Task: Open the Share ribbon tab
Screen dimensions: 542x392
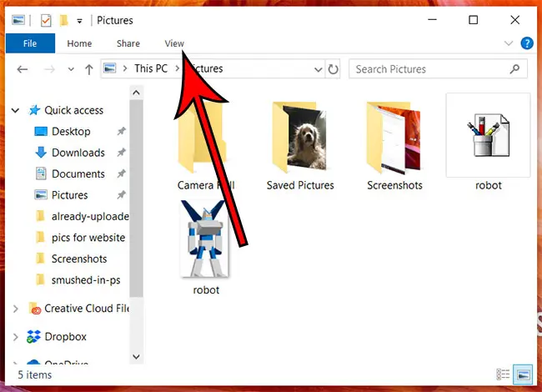Action: 128,43
